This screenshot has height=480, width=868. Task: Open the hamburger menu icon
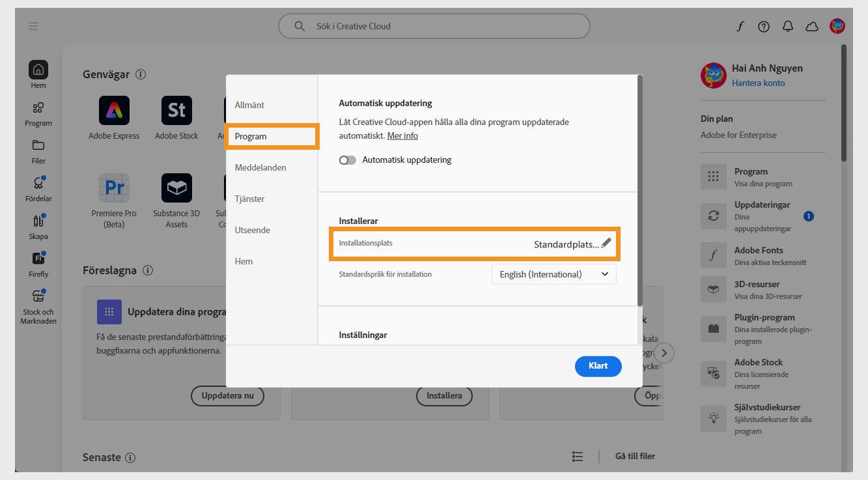click(x=33, y=26)
